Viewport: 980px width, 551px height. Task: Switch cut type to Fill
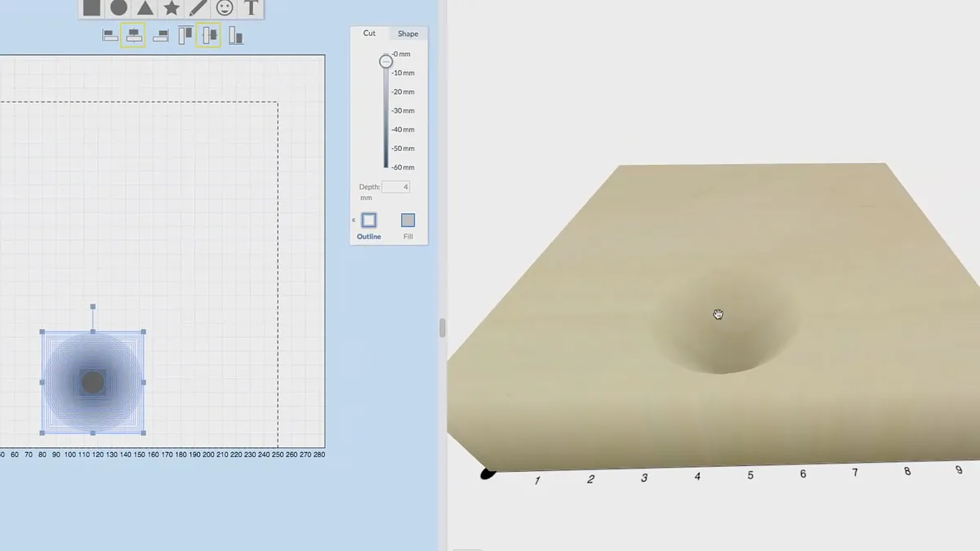pyautogui.click(x=408, y=220)
